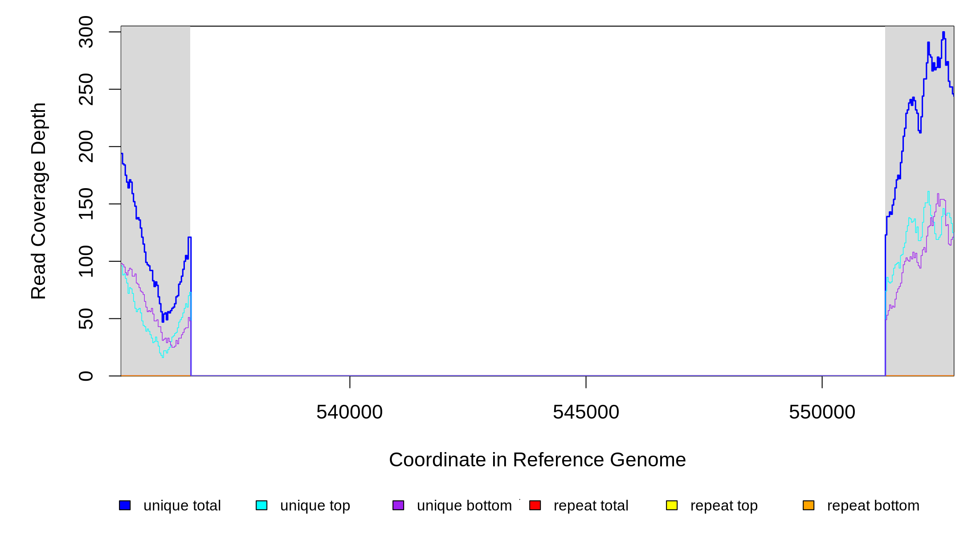980x535 pixels.
Task: Click the 0 y-axis tick label
Action: point(86,376)
